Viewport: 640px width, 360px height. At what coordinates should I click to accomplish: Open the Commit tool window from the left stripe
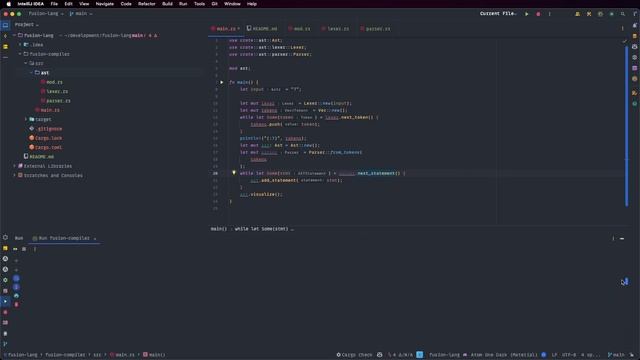[5, 36]
